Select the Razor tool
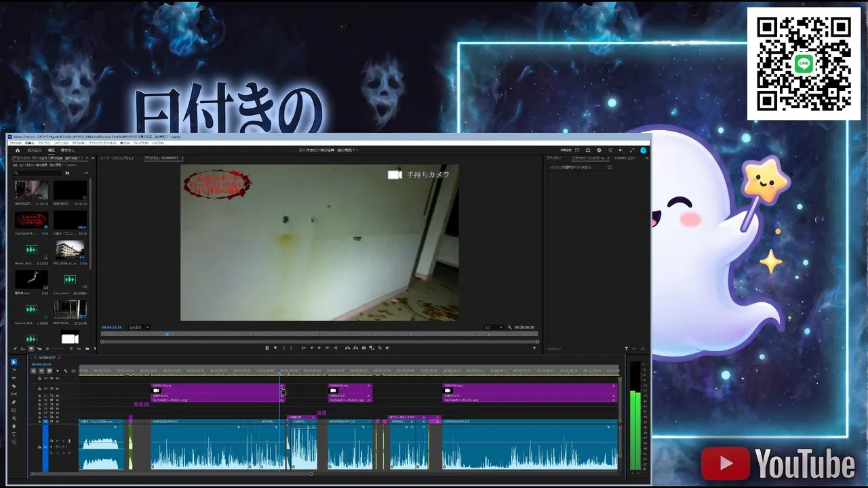Image resolution: width=868 pixels, height=488 pixels. pyautogui.click(x=14, y=386)
